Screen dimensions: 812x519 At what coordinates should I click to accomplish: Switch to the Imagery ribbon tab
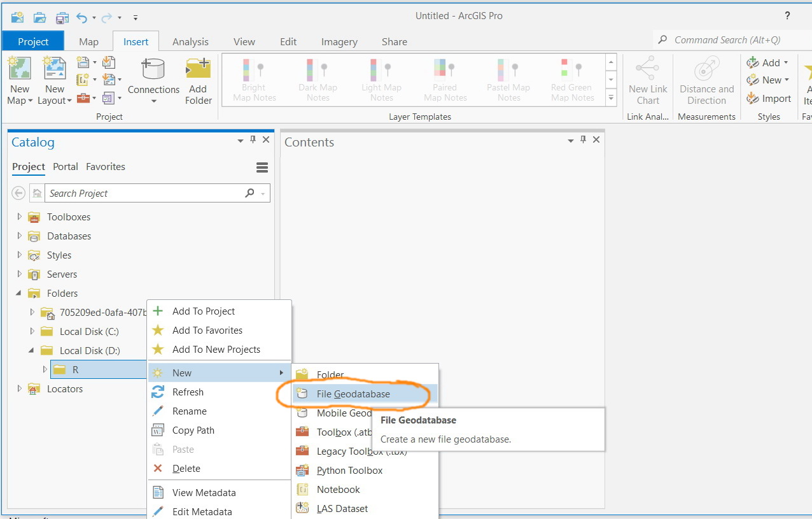tap(339, 41)
